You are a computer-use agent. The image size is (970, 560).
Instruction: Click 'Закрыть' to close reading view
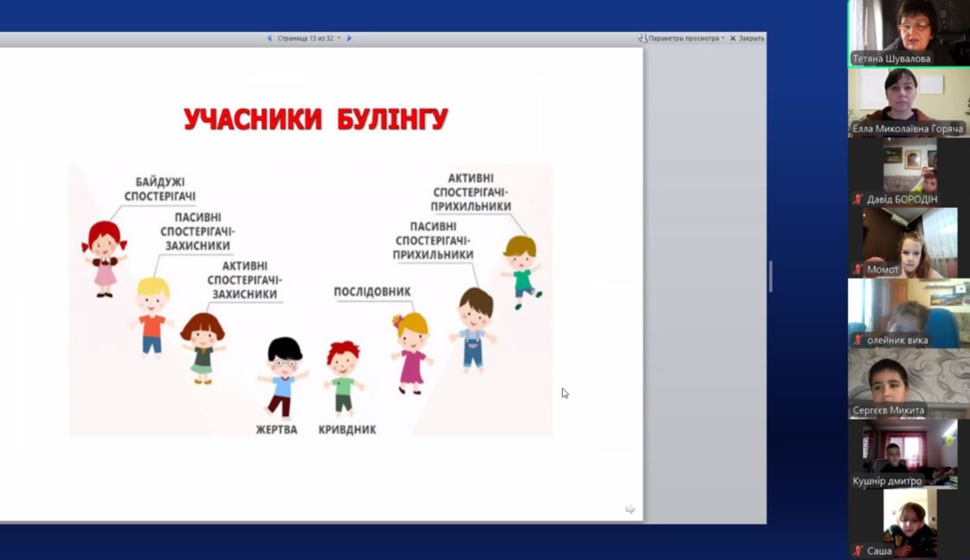point(747,38)
